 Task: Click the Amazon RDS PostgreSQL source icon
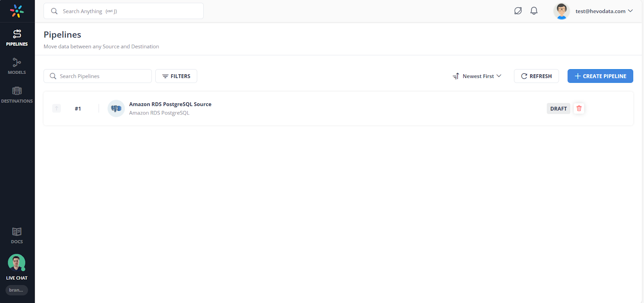click(116, 109)
